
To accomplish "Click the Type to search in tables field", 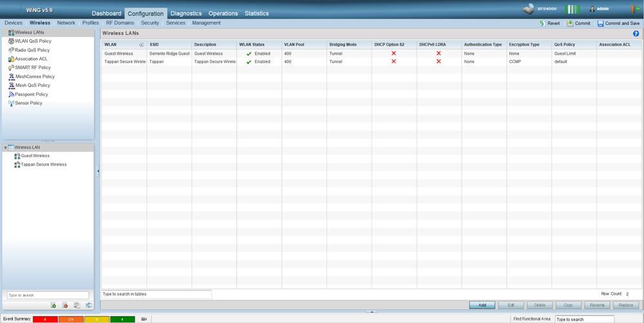I will (156, 295).
